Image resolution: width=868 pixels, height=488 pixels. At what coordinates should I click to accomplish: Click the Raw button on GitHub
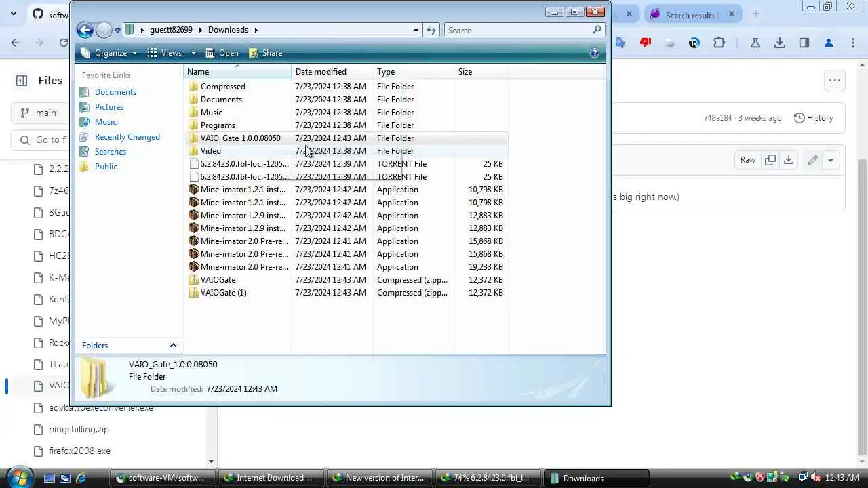pyautogui.click(x=747, y=160)
